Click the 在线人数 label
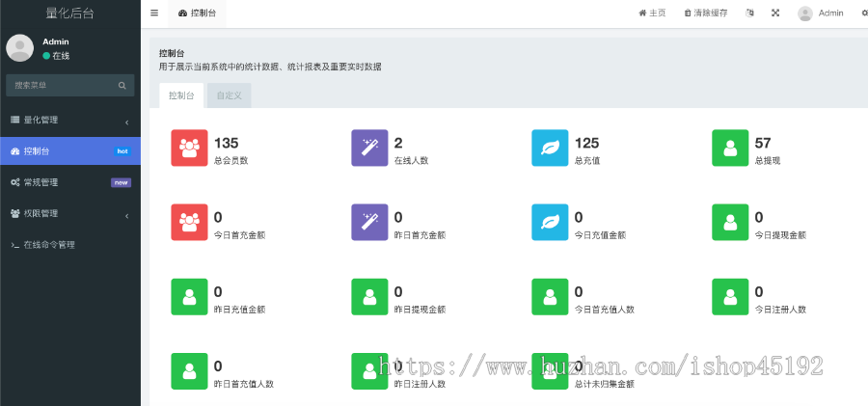The width and height of the screenshot is (868, 406). tap(411, 161)
